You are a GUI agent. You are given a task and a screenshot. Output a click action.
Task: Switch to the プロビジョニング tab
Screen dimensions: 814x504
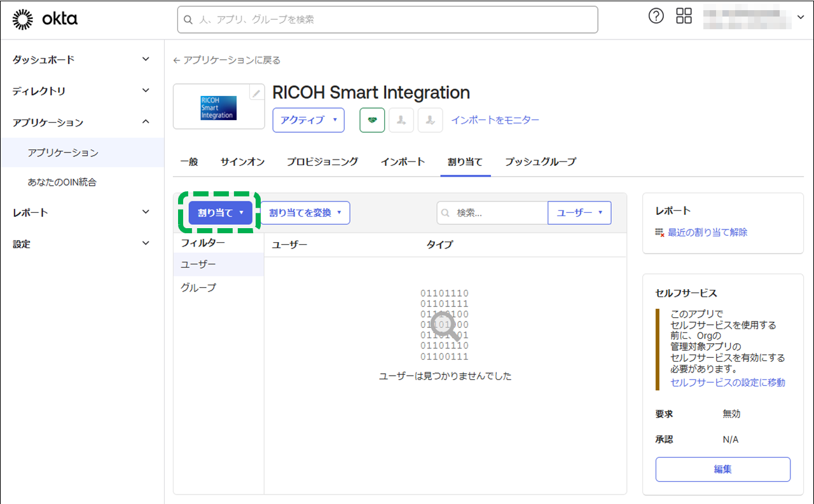click(x=322, y=161)
